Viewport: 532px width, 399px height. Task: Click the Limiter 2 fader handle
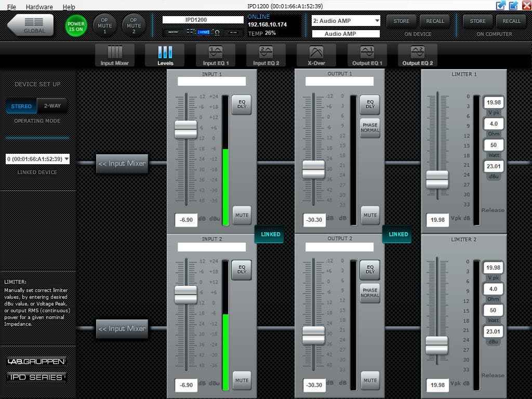point(436,345)
